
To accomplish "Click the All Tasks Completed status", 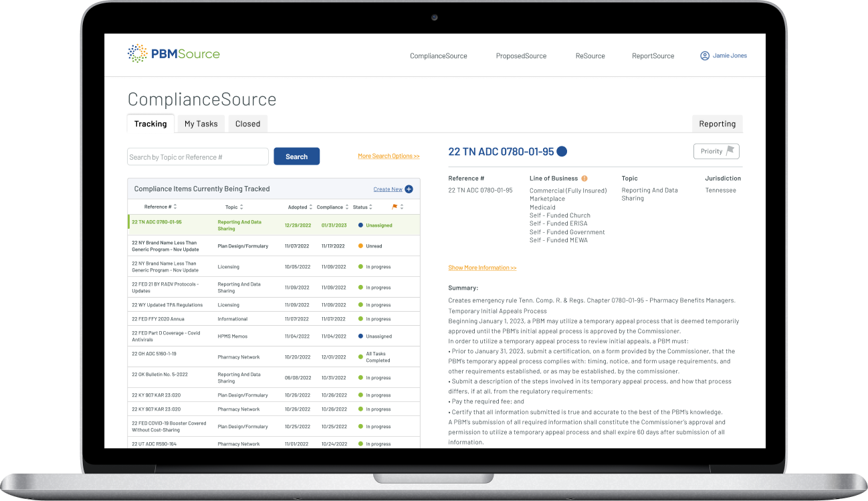I will [x=374, y=357].
